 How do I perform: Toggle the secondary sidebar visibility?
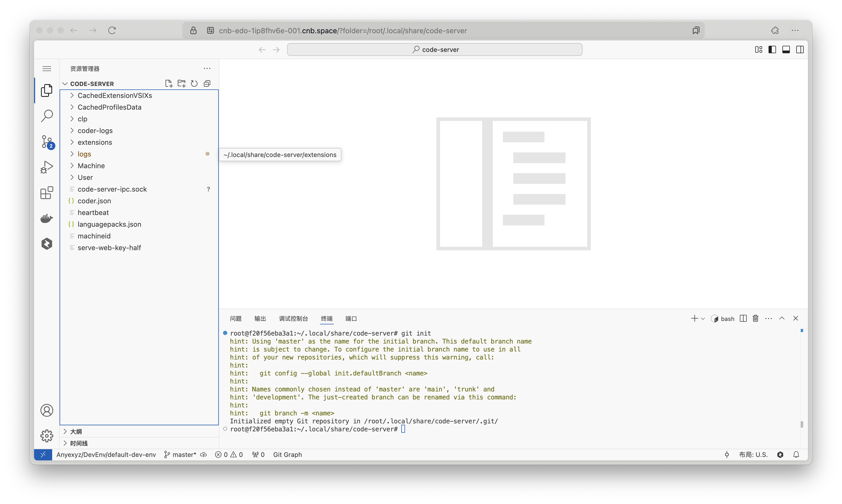click(x=800, y=49)
